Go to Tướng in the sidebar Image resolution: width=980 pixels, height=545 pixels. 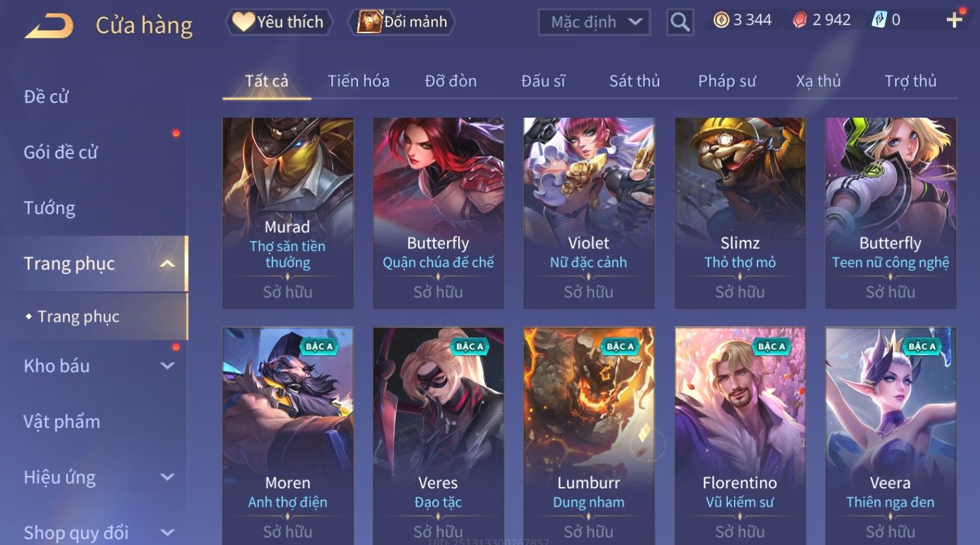[x=49, y=208]
